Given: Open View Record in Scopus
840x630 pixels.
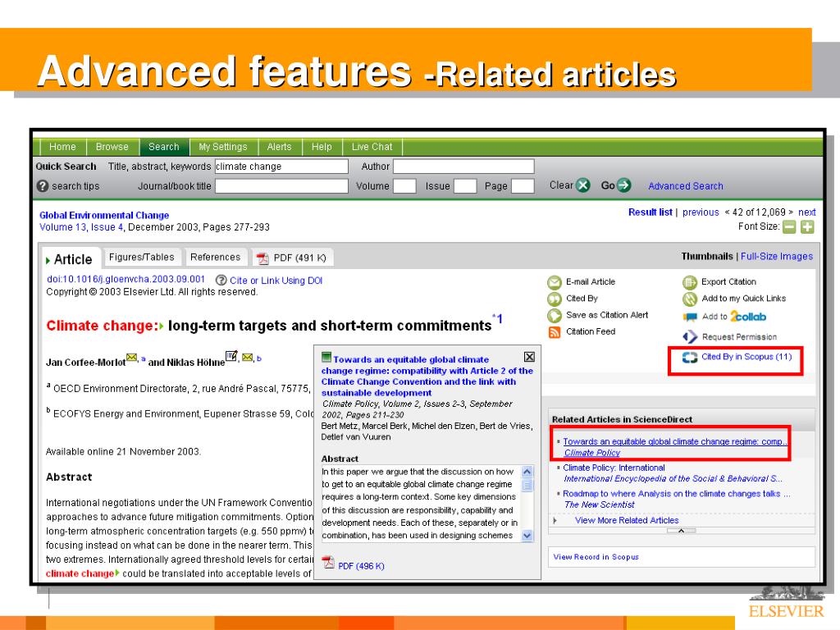Looking at the screenshot, I should pyautogui.click(x=596, y=557).
